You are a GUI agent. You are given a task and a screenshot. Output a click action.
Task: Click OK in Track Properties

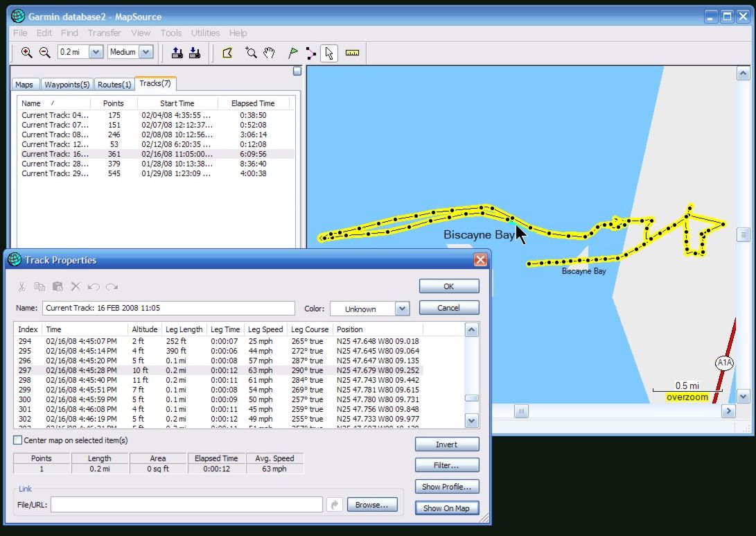[449, 286]
